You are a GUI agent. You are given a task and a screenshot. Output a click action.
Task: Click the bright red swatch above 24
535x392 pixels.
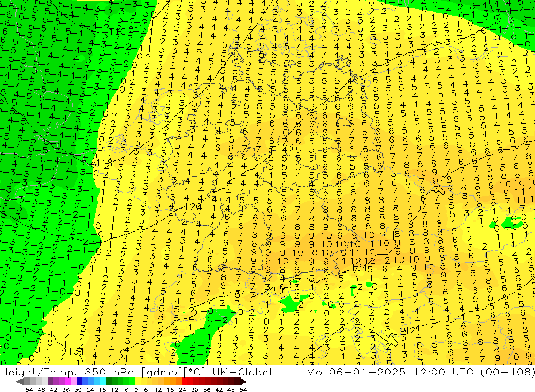pyautogui.click(x=185, y=382)
